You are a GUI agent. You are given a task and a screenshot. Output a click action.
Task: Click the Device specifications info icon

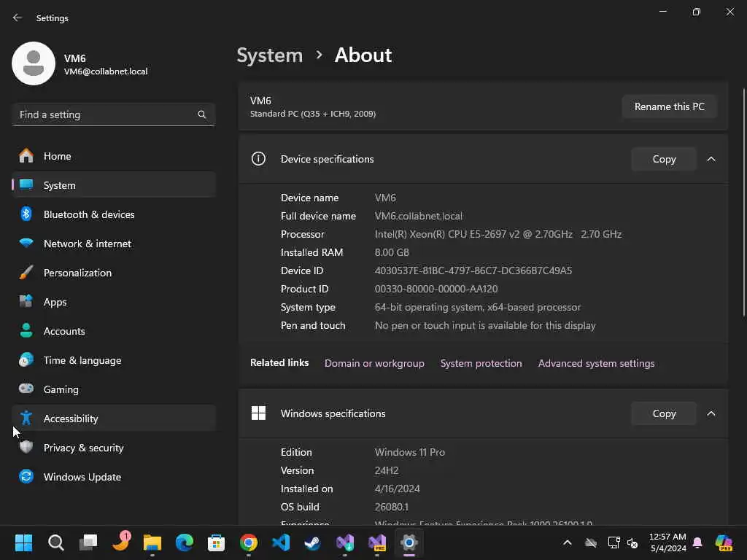pyautogui.click(x=258, y=158)
